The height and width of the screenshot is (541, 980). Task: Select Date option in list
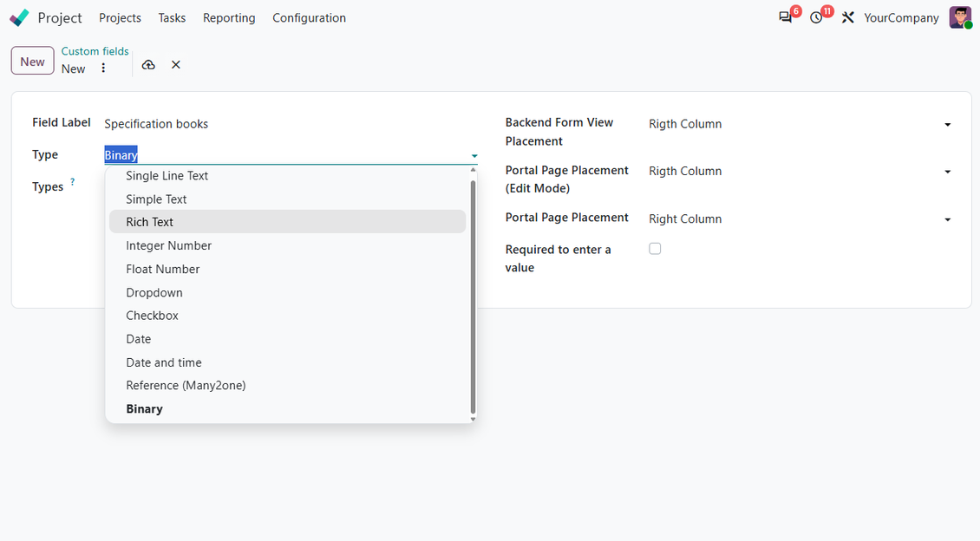[288, 339]
